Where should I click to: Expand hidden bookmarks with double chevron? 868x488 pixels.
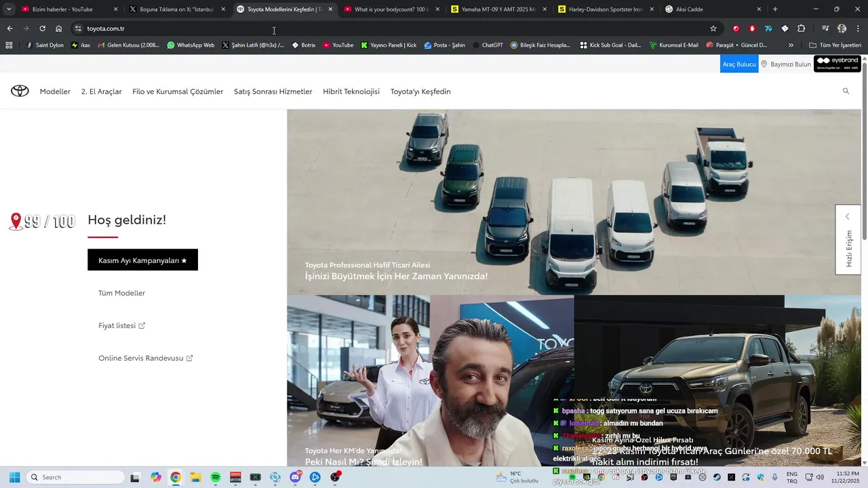[x=791, y=45]
